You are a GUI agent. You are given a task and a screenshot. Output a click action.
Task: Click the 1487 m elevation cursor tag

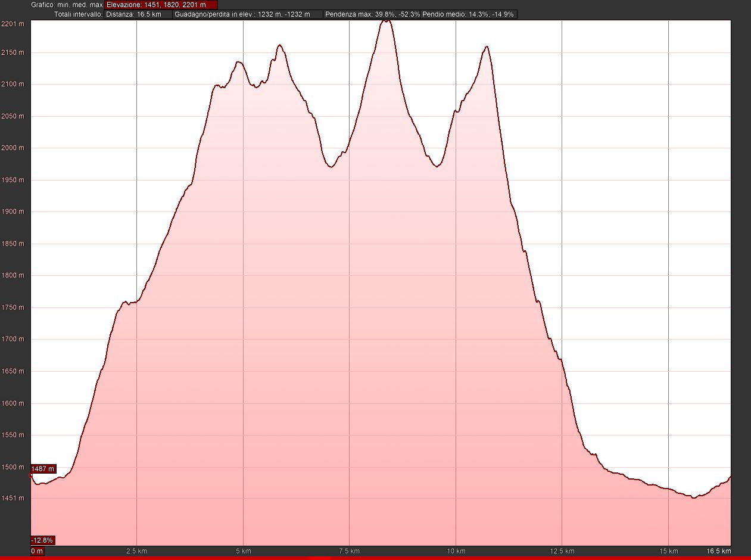tap(43, 469)
